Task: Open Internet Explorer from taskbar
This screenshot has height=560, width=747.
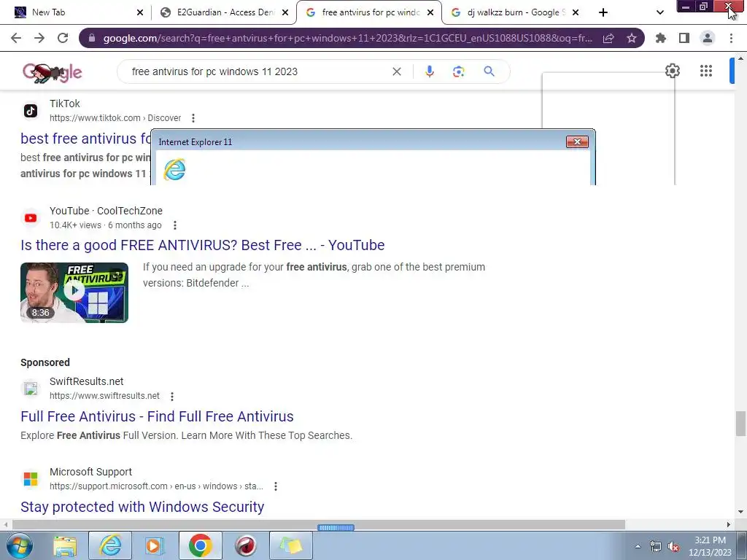Action: click(110, 545)
